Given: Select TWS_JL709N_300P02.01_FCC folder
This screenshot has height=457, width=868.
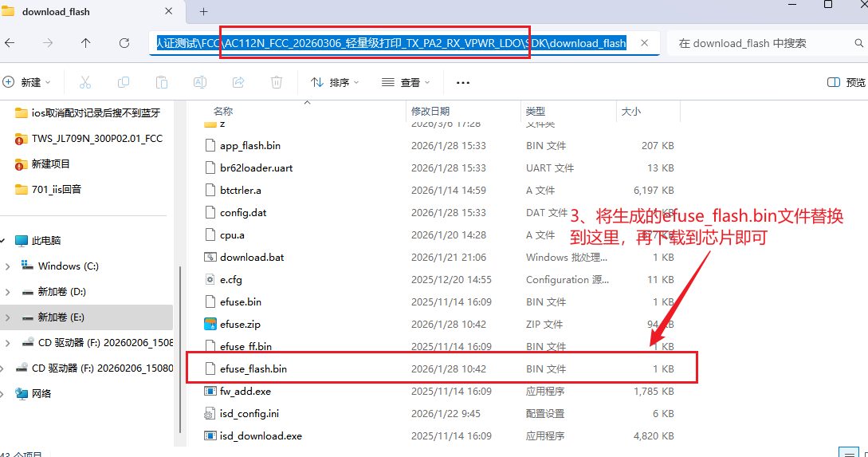Looking at the screenshot, I should [89, 139].
